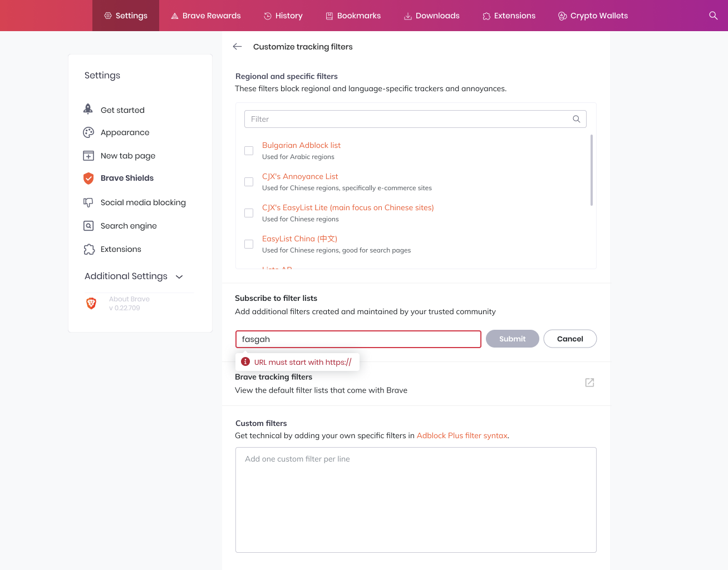
Task: Click the back arrow beside Customize tracking filters
Action: 238,47
